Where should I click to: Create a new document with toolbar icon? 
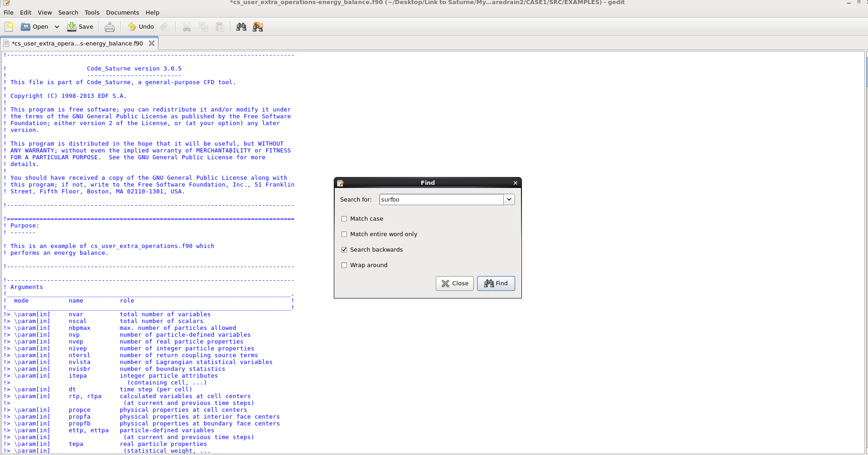[x=9, y=27]
